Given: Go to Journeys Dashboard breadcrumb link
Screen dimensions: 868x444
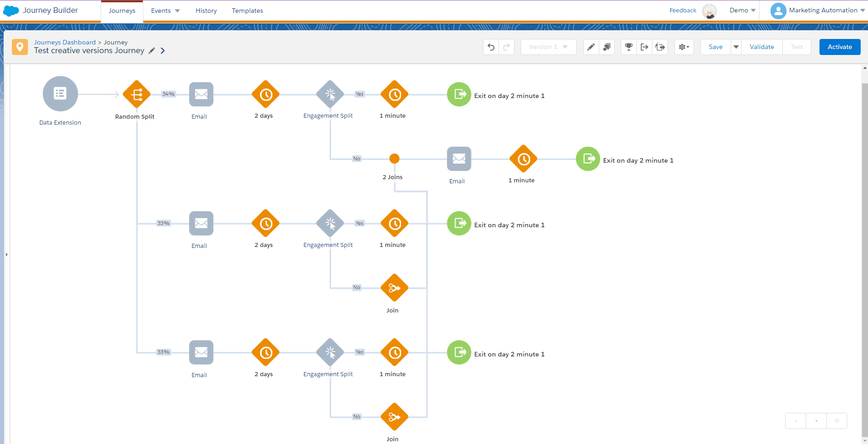Looking at the screenshot, I should (65, 42).
